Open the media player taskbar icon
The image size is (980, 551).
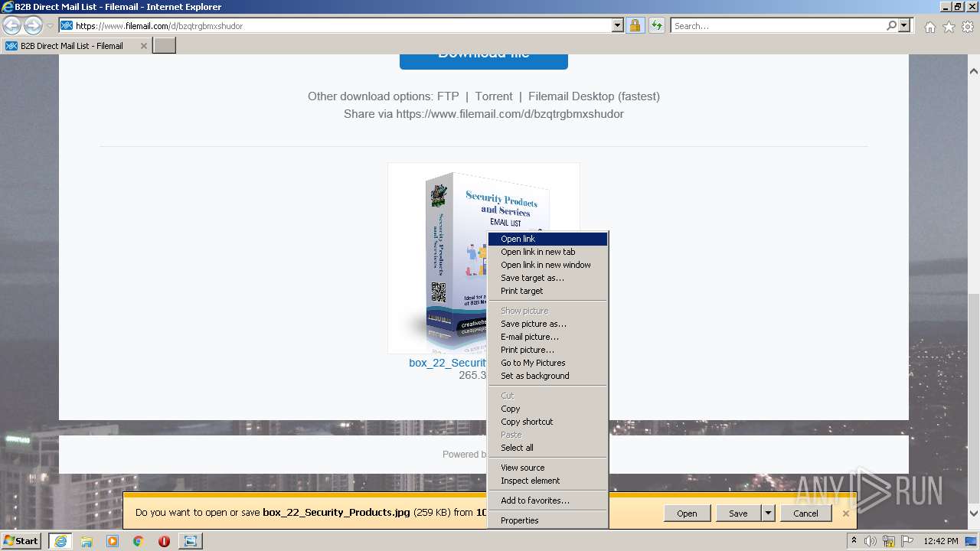(x=113, y=541)
